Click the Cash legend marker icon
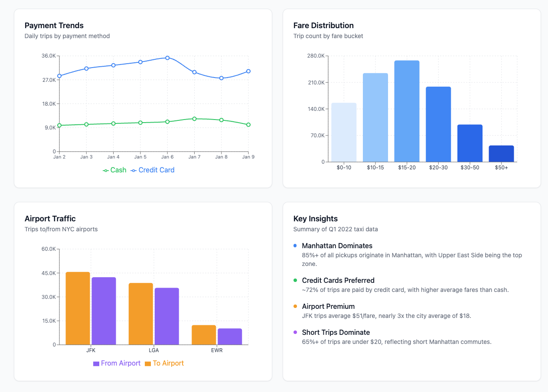 (x=105, y=170)
